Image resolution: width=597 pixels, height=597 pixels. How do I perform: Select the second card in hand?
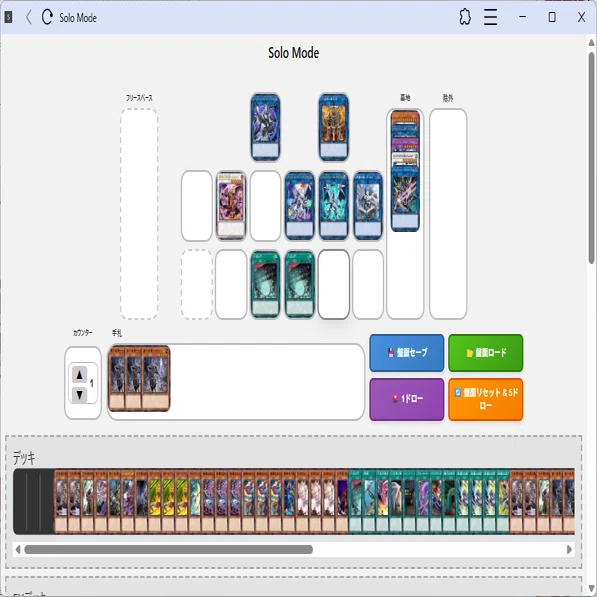pos(133,379)
